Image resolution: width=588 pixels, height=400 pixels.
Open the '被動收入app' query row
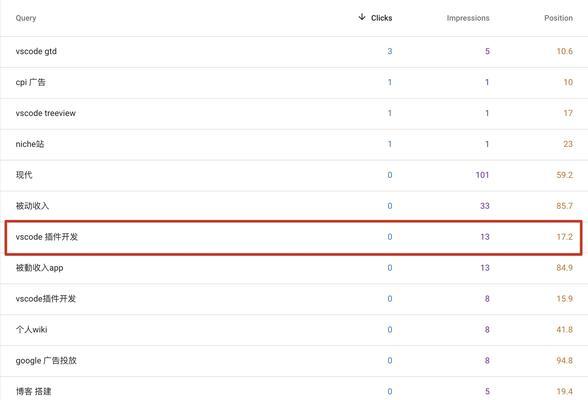point(294,268)
